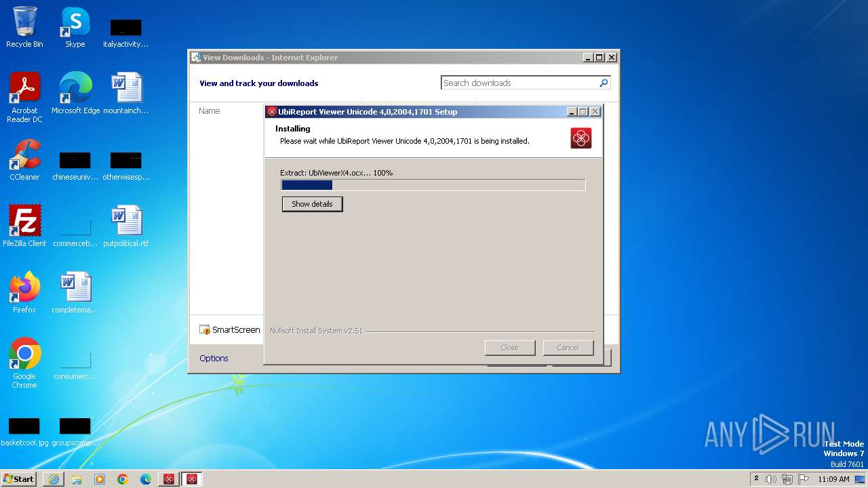Open the chineseuniv desktop file
868x488 pixels.
[75, 166]
